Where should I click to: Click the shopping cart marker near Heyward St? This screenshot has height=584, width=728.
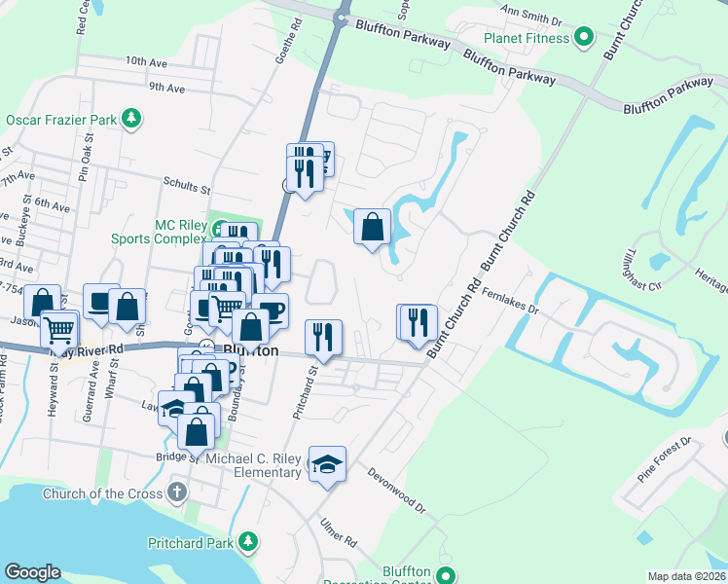coord(59,332)
